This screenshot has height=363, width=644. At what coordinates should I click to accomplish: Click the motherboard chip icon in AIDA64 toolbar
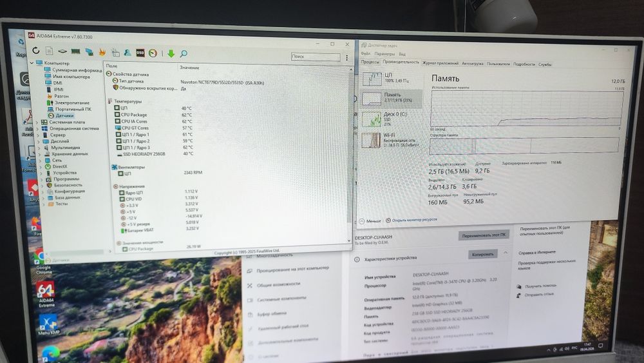tap(62, 52)
